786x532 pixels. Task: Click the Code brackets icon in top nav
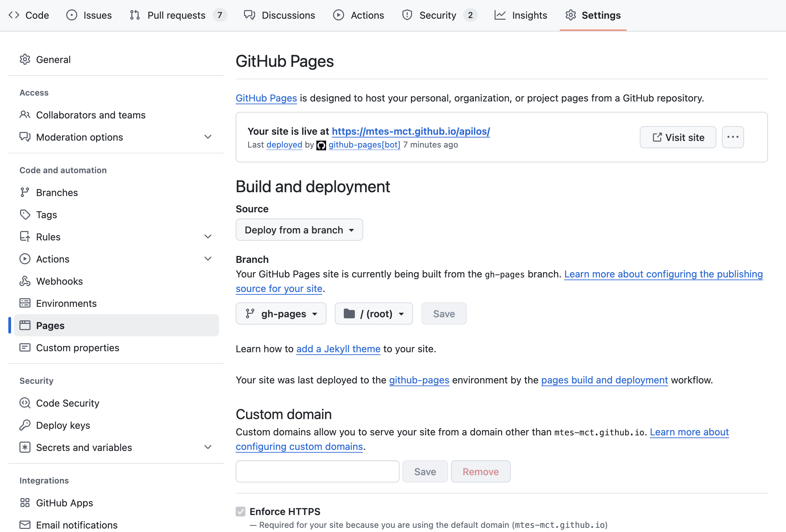pyautogui.click(x=14, y=15)
